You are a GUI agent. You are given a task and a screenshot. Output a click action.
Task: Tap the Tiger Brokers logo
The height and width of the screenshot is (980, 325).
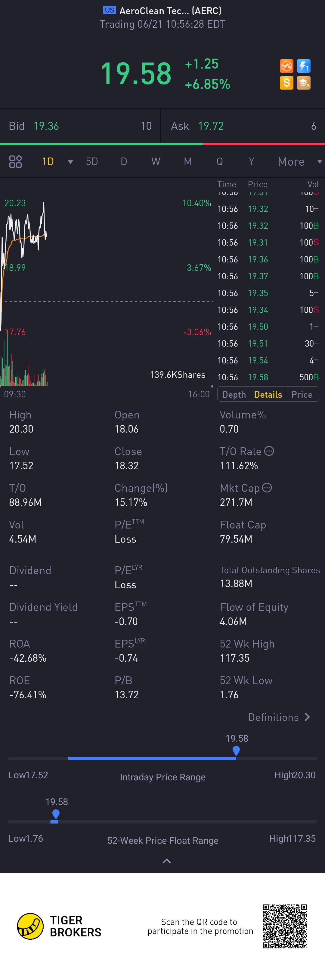click(30, 926)
